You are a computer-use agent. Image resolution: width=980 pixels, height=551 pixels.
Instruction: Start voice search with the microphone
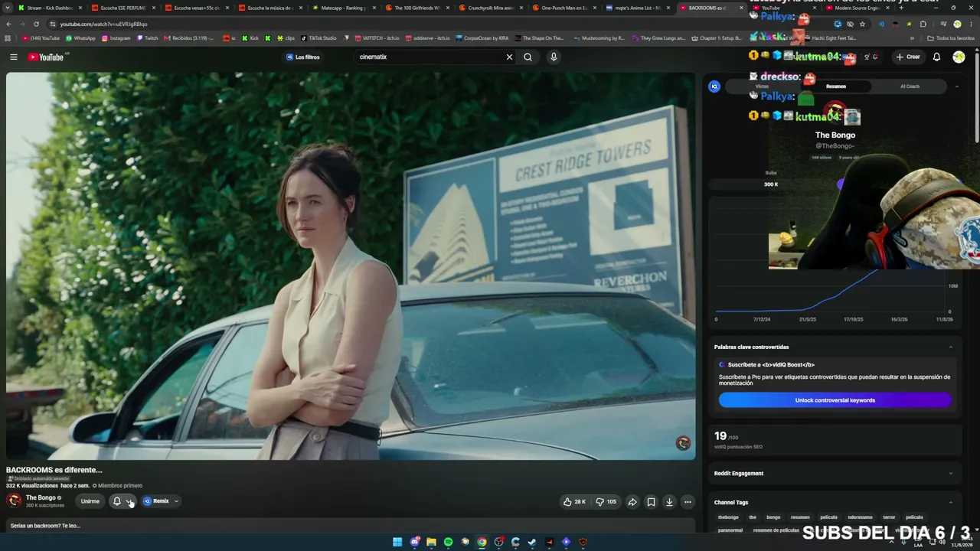(554, 57)
